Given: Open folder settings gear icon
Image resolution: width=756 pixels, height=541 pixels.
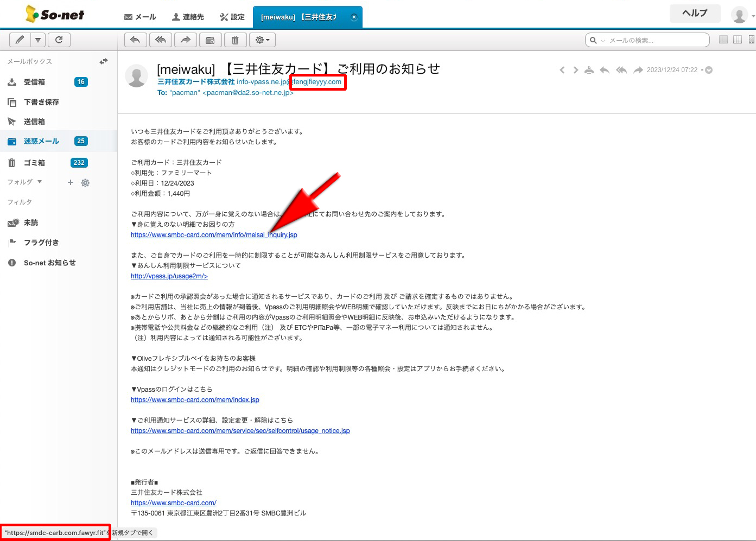Looking at the screenshot, I should tap(85, 183).
